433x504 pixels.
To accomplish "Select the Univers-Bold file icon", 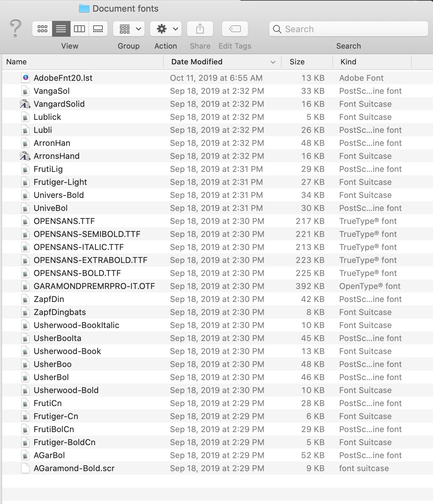I will pos(25,195).
